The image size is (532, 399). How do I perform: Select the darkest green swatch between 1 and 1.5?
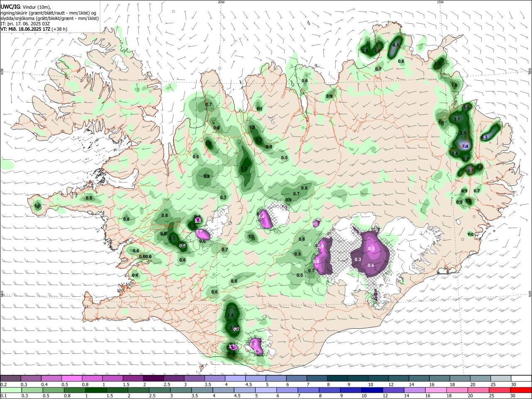click(96, 390)
